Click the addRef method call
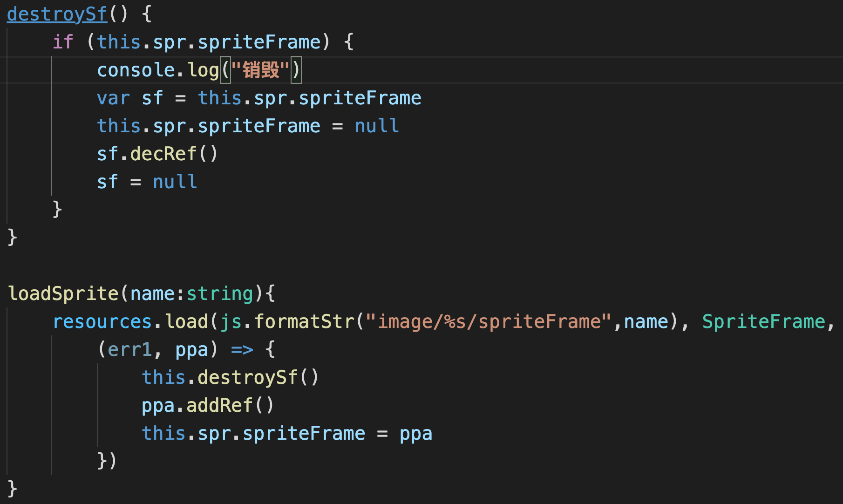Screen dimensions: 843x504 pyautogui.click(x=219, y=405)
